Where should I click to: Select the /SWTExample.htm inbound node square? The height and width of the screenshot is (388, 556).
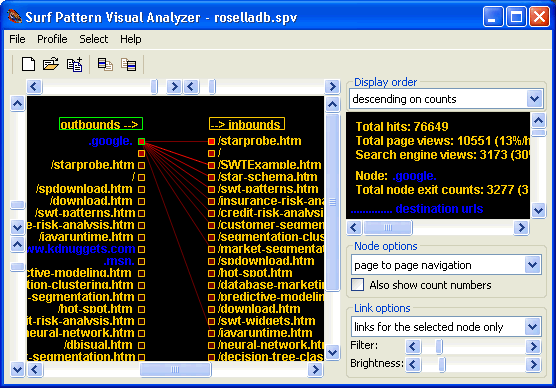click(212, 165)
